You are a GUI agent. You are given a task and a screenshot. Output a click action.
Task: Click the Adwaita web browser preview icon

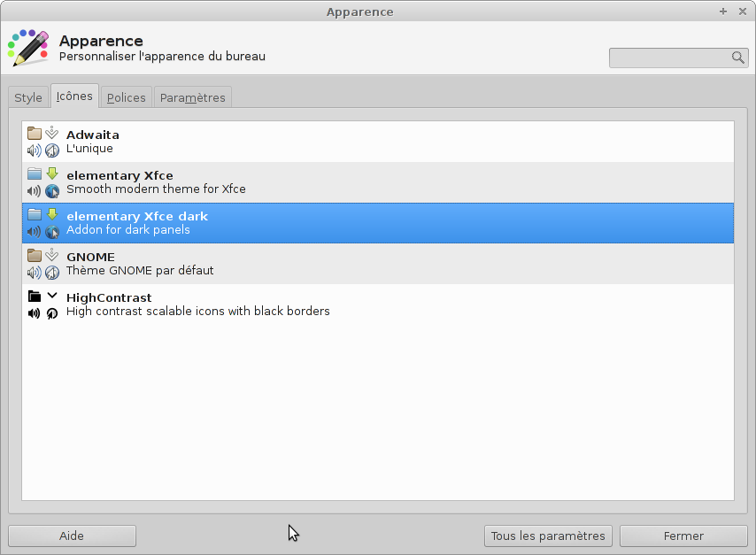[x=52, y=150]
